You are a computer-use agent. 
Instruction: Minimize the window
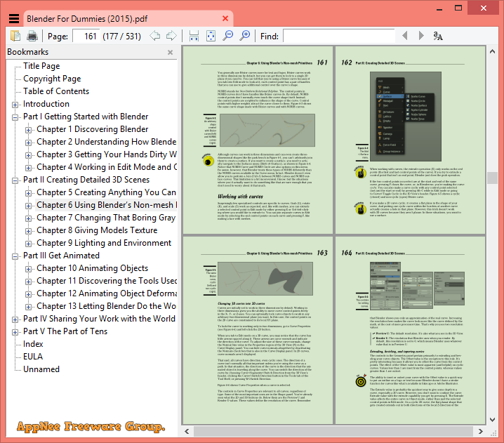click(439, 8)
